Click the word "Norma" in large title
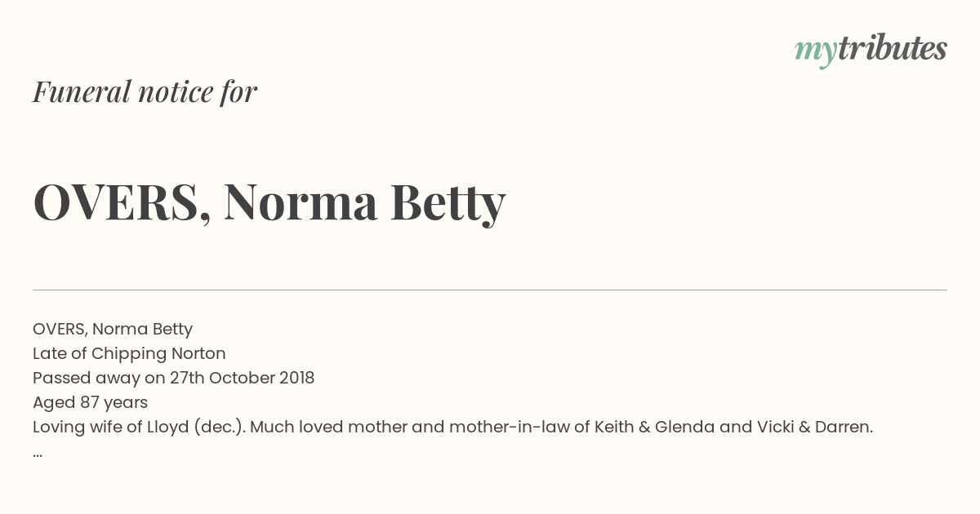 tap(301, 202)
